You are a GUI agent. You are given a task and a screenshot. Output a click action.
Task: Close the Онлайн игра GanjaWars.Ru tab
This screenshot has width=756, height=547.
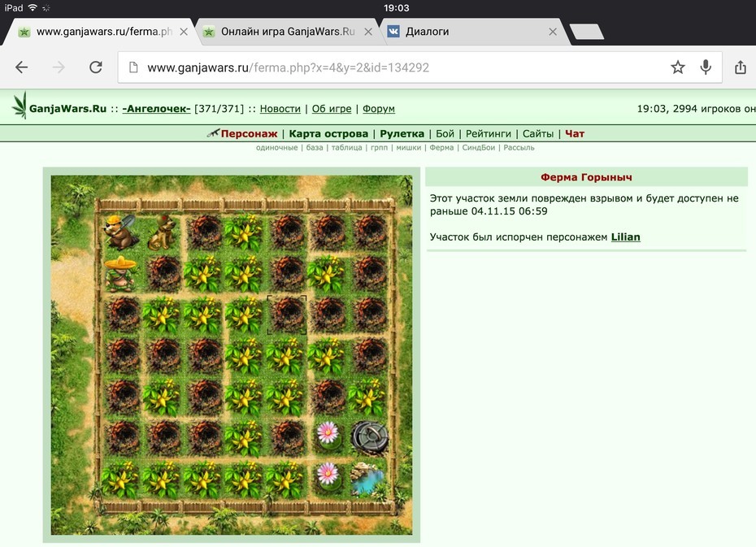click(368, 32)
